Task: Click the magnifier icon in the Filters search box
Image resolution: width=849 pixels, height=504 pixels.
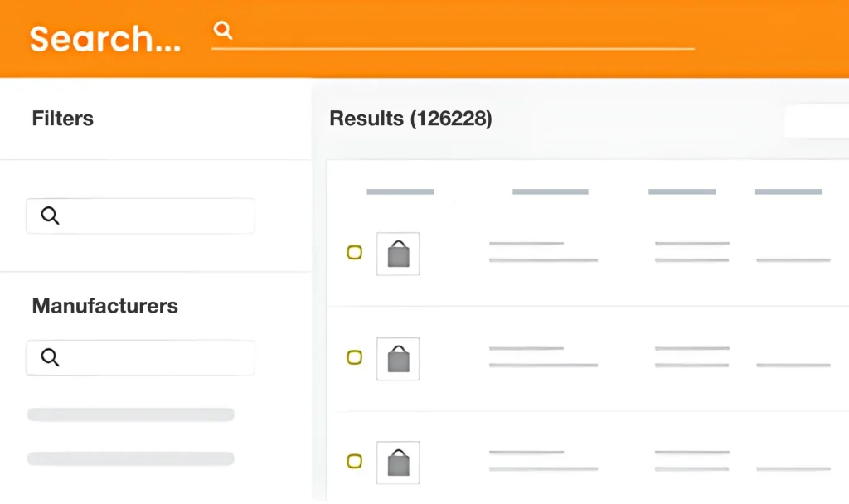Action: point(51,216)
